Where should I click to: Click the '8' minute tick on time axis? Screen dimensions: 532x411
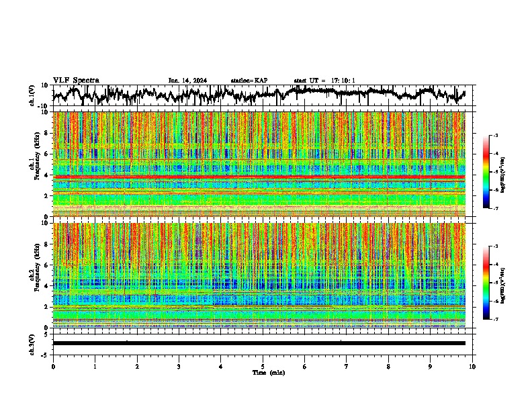tap(388, 367)
